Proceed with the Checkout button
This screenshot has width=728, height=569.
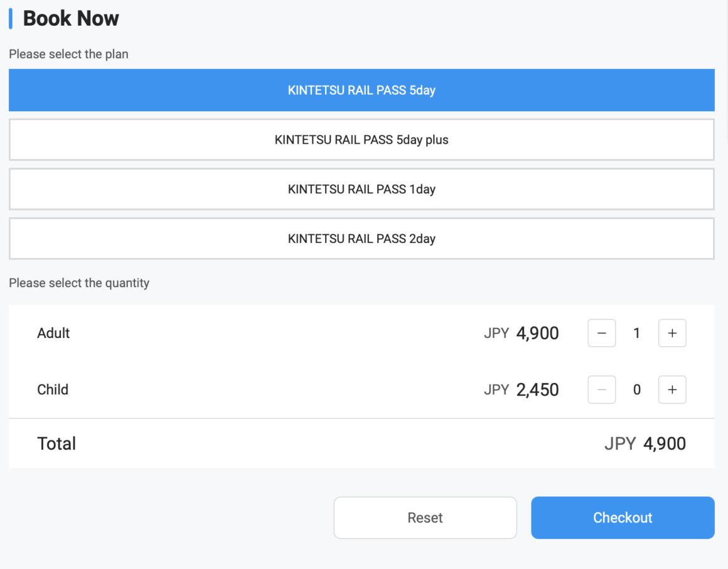click(623, 518)
